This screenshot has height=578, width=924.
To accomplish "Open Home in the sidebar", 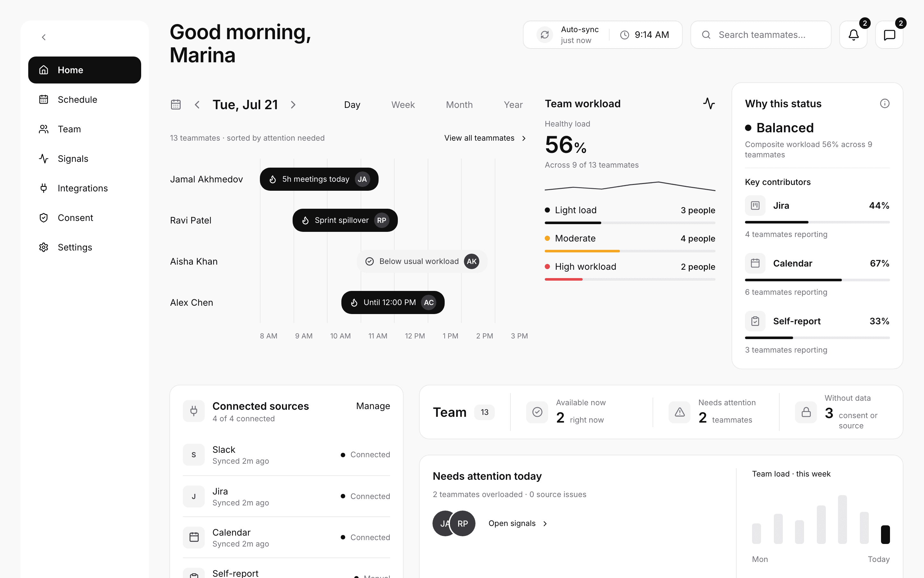I will (x=84, y=70).
